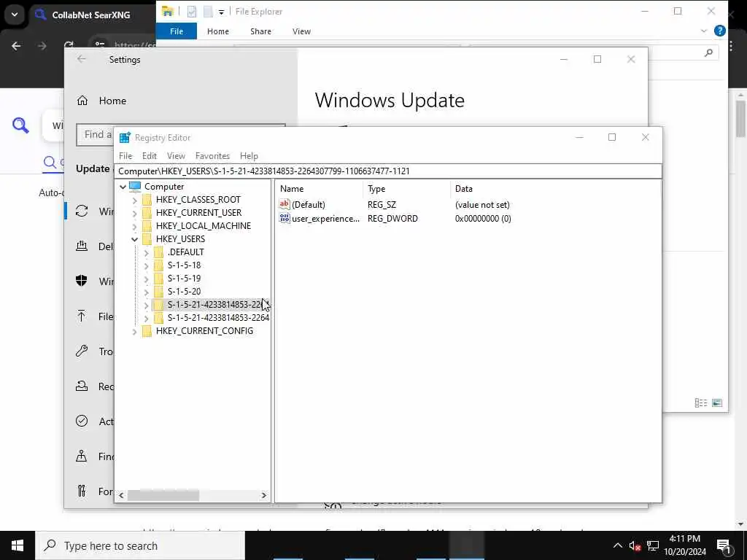Select the Computer icon in the tree
This screenshot has height=560, width=747.
[135, 186]
